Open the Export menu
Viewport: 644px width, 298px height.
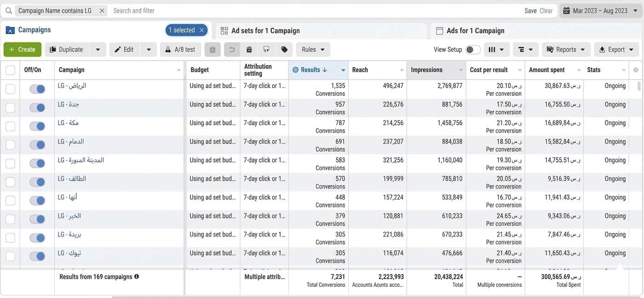[616, 50]
